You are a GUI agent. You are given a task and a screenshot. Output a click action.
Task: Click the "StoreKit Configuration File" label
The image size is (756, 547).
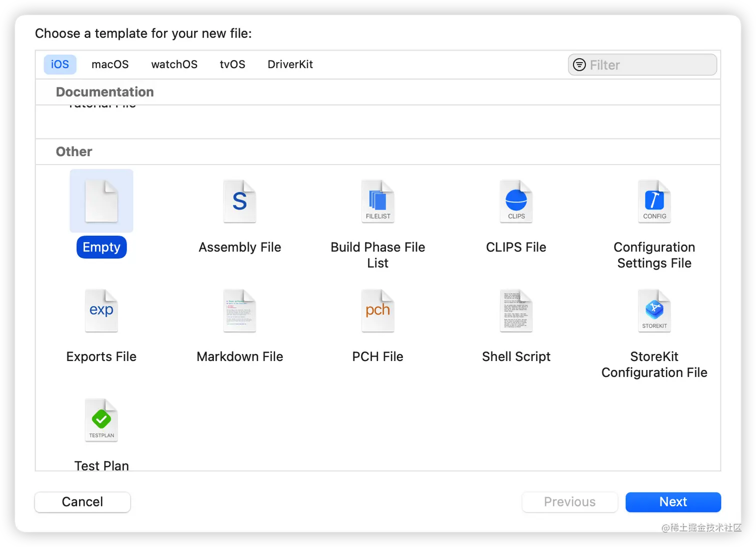click(654, 364)
